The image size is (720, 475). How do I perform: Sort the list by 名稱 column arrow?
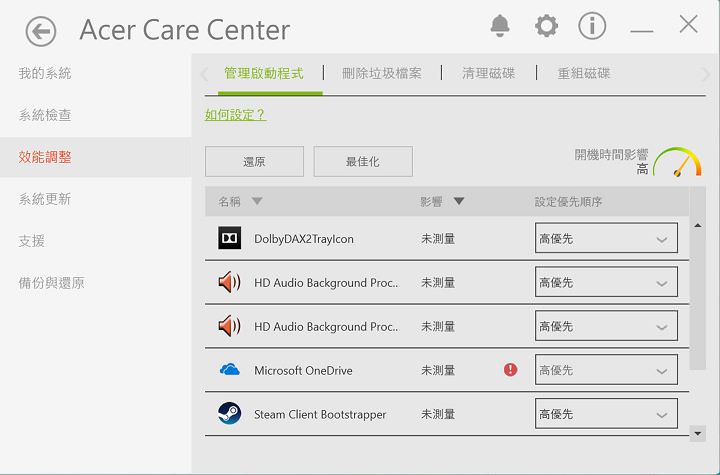click(x=257, y=202)
